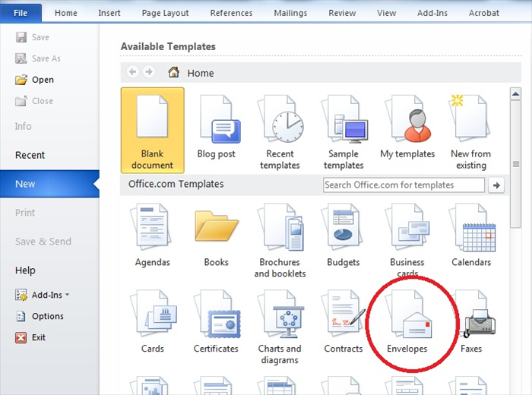Click Save As in the sidebar
The width and height of the screenshot is (532, 395).
[x=38, y=58]
